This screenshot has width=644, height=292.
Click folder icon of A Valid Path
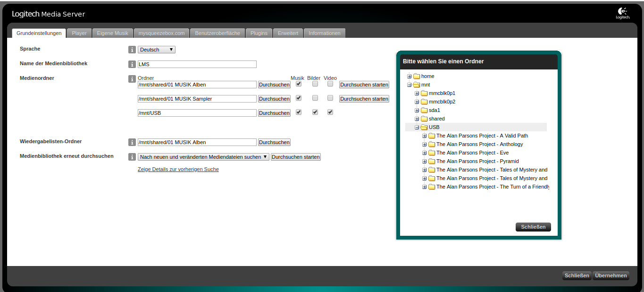pos(432,136)
